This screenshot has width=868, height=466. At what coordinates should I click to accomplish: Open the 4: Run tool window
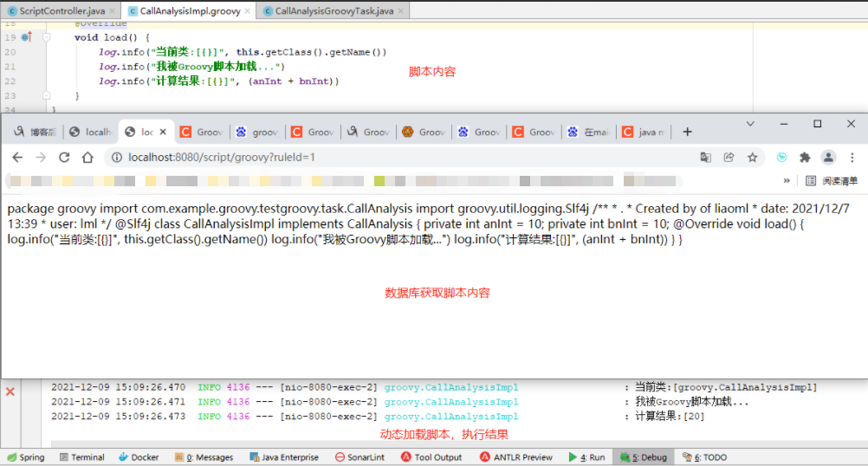coord(586,457)
